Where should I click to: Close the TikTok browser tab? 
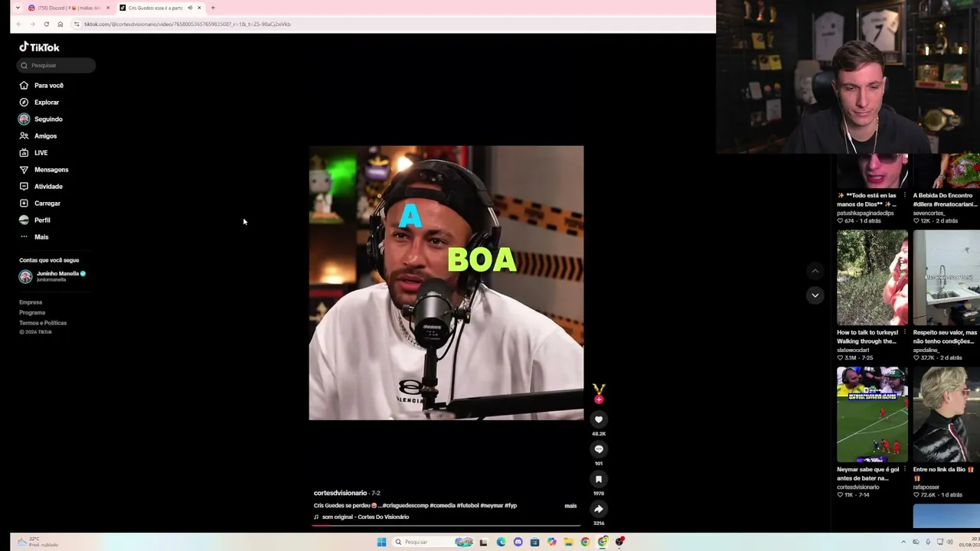pos(199,8)
